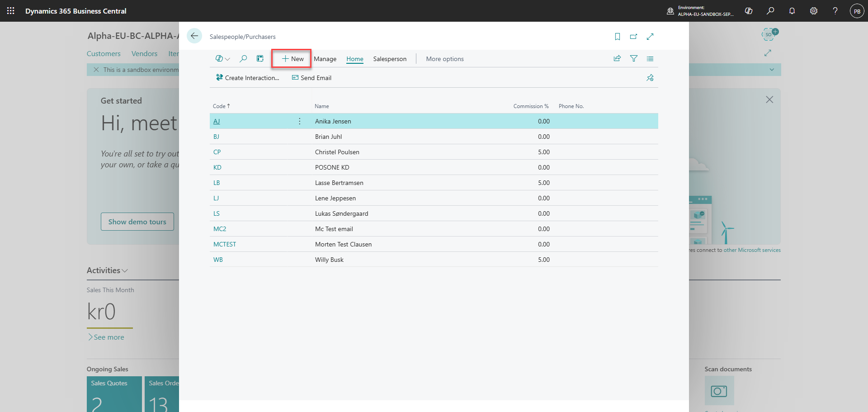Expand the dialog to full width
The image size is (868, 412).
click(x=650, y=37)
